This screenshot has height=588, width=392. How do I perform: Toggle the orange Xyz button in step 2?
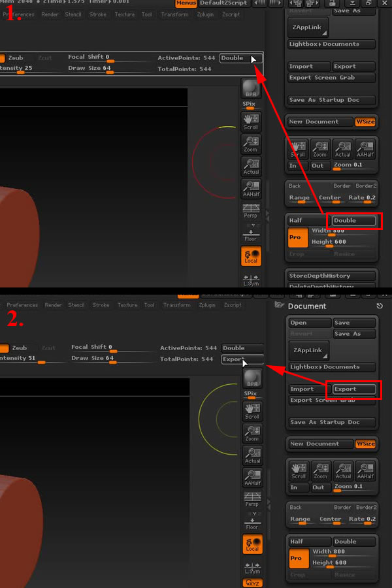pos(252,583)
